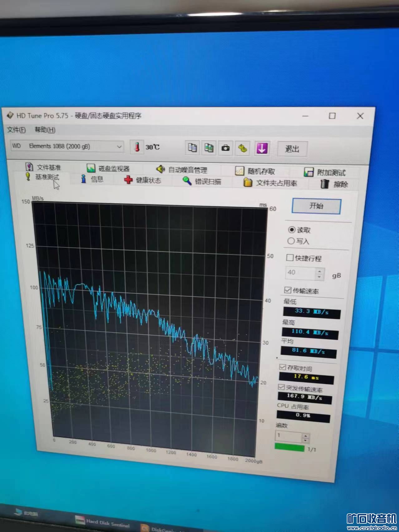Viewport: 399px width, 532px height.
Task: Increase the 遍数 passes count
Action: point(306,436)
